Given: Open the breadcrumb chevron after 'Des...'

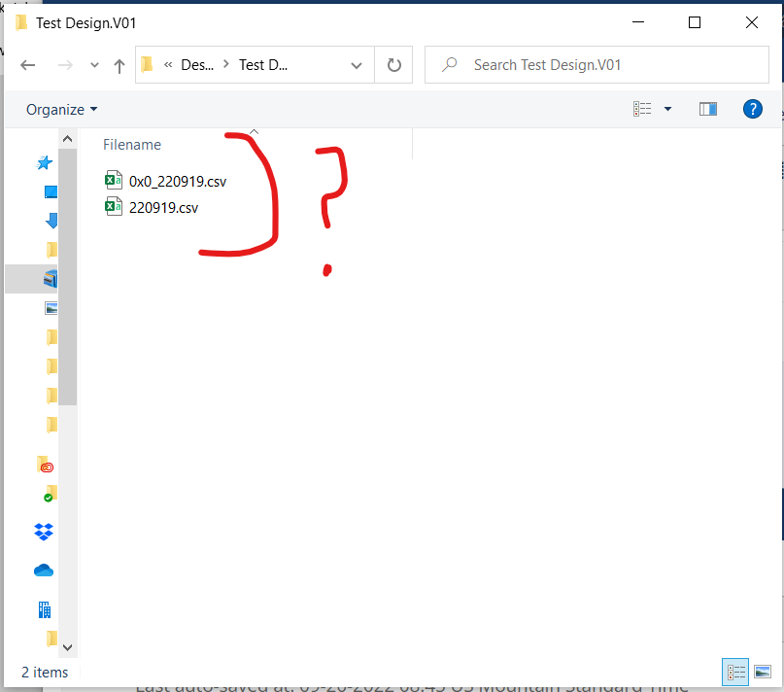Looking at the screenshot, I should [226, 64].
